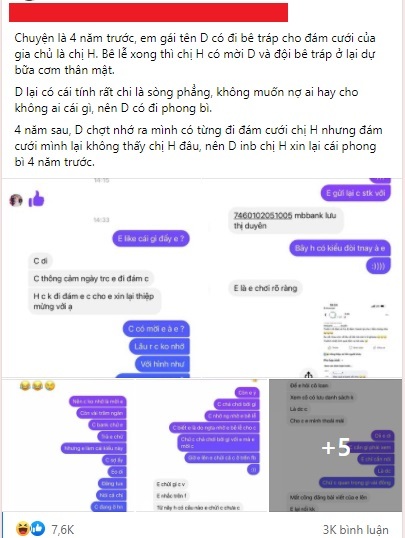Click the small profile avatar beside thumbs-up
This screenshot has width=405, height=538.
(x=16, y=200)
